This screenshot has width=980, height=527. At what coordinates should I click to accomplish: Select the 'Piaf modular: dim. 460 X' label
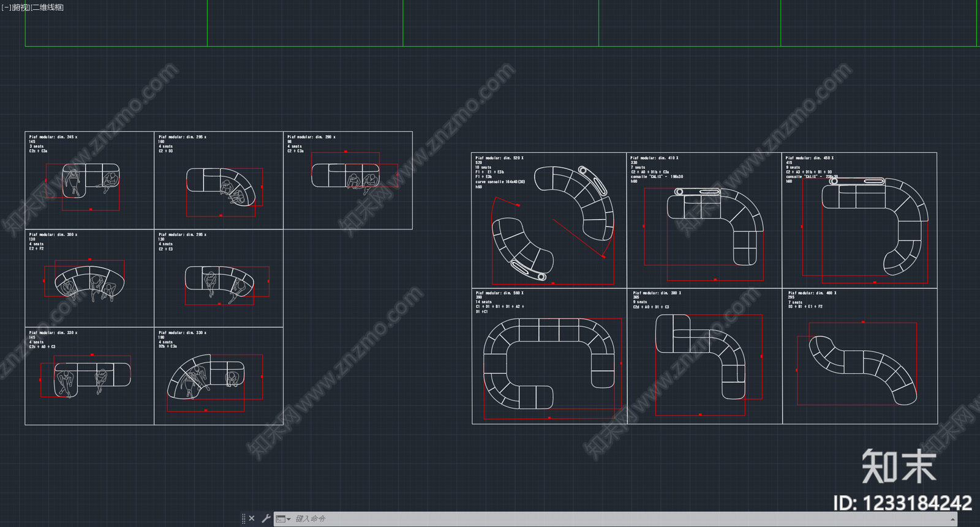(x=812, y=293)
